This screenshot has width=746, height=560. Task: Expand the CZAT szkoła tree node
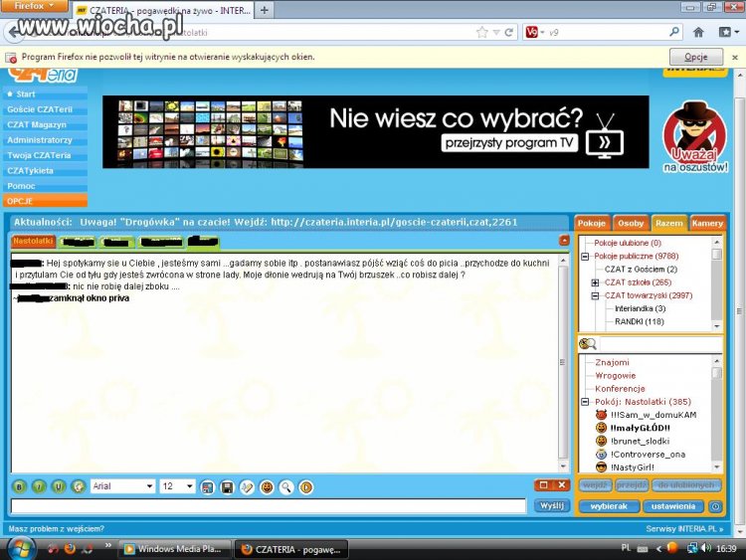click(x=595, y=282)
